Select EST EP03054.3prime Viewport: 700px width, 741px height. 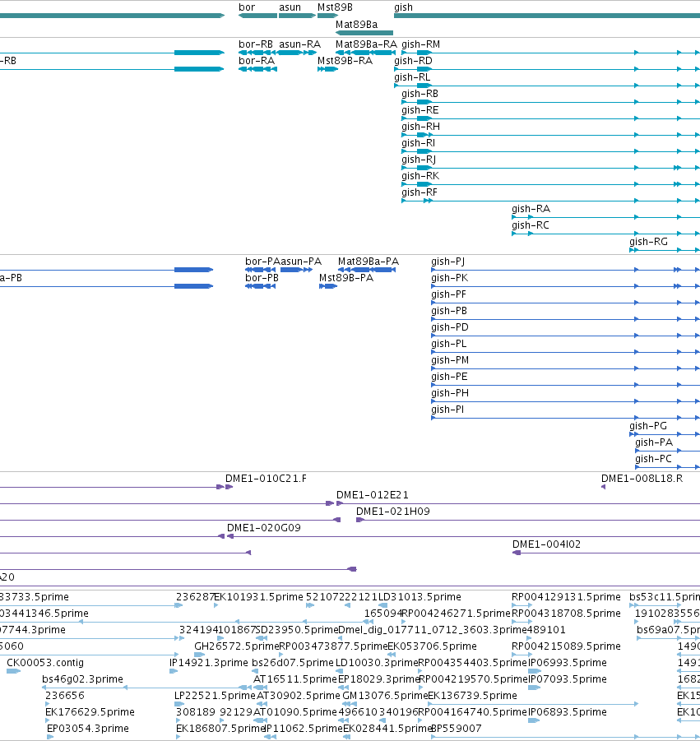point(88,728)
